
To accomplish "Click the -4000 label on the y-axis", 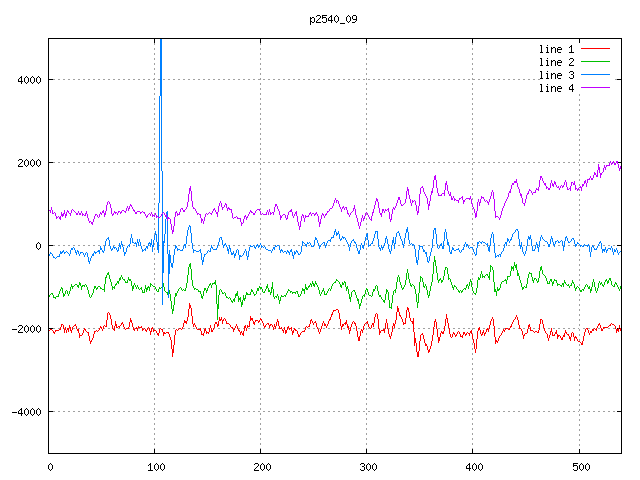I will (x=24, y=412).
